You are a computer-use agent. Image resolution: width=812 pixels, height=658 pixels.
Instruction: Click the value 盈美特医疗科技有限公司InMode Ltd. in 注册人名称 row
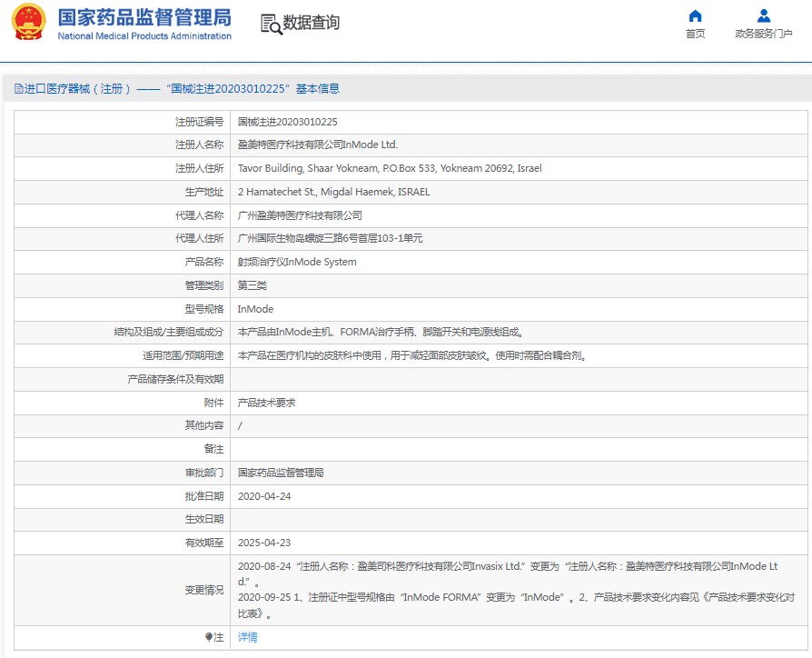[x=318, y=145]
